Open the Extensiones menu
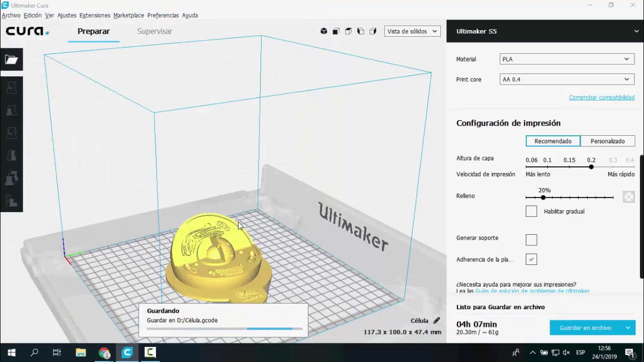The image size is (644, 362). [95, 15]
